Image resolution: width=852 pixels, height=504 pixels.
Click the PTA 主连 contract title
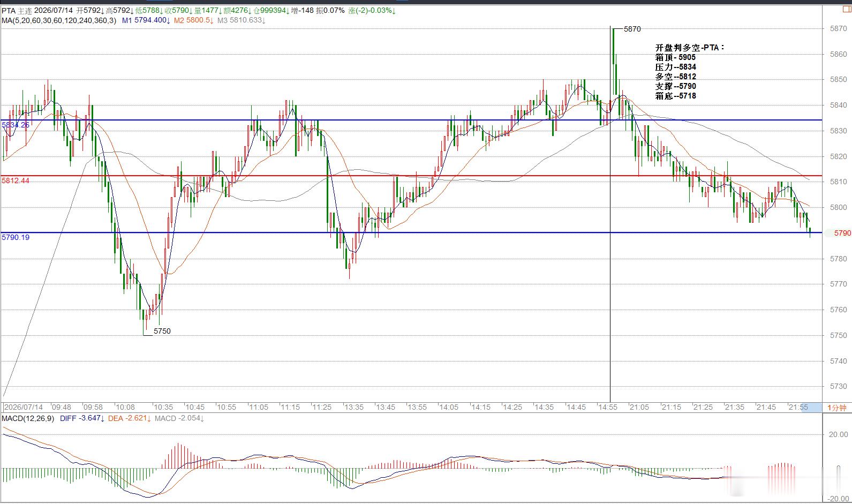[x=17, y=11]
